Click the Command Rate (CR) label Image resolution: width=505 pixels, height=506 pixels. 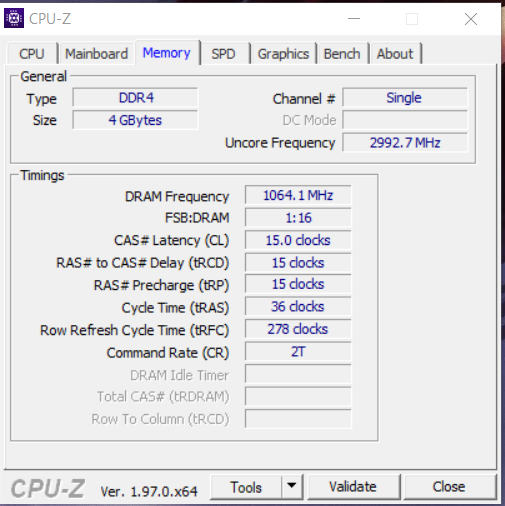(168, 353)
